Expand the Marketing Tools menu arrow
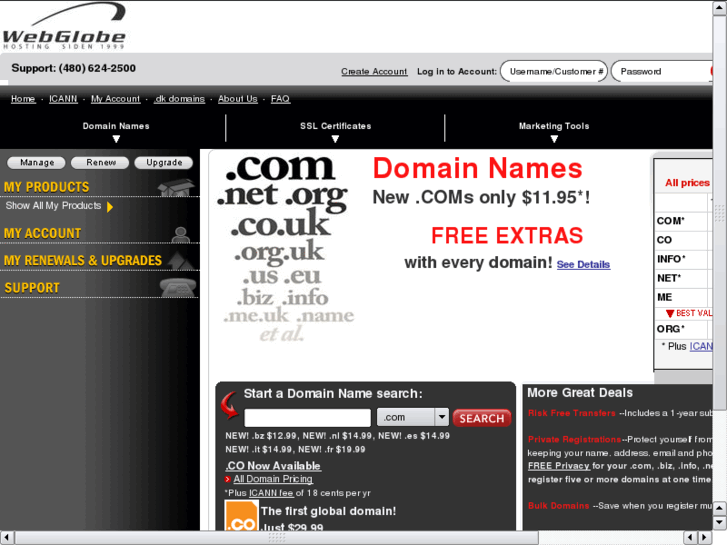The height and width of the screenshot is (545, 727). [x=554, y=139]
